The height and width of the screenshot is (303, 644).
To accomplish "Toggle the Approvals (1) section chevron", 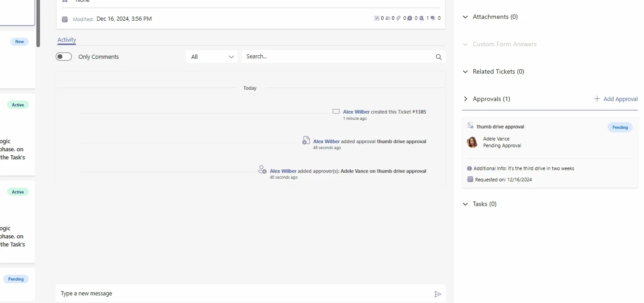I will click(466, 99).
